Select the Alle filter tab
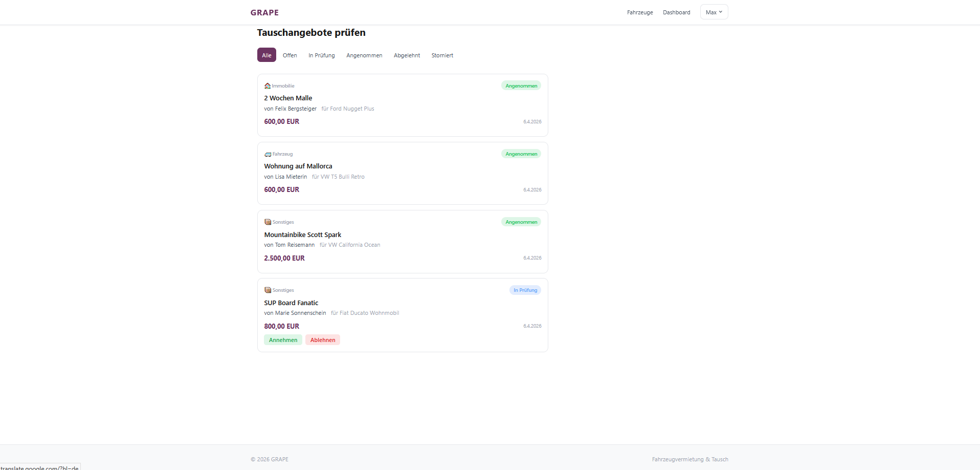 266,55
